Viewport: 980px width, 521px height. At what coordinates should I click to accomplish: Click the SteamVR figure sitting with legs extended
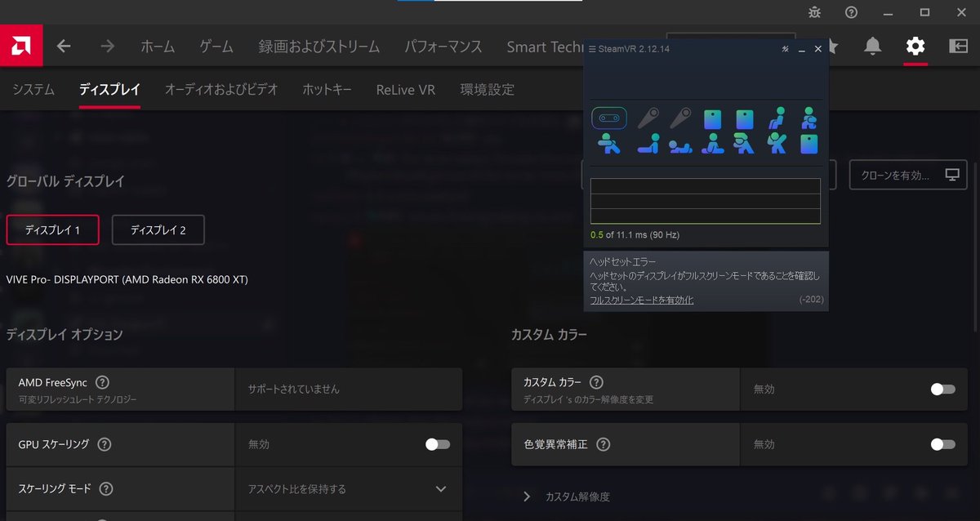tap(648, 144)
